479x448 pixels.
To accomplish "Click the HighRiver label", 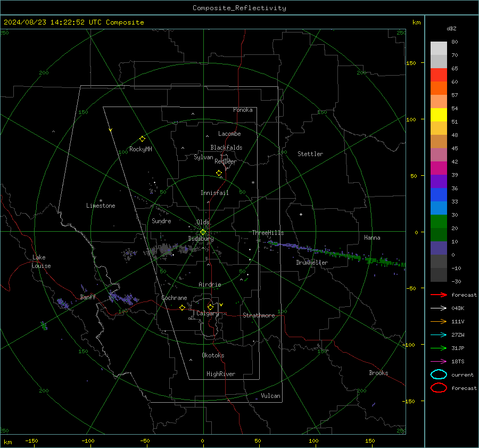I will pyautogui.click(x=221, y=374).
